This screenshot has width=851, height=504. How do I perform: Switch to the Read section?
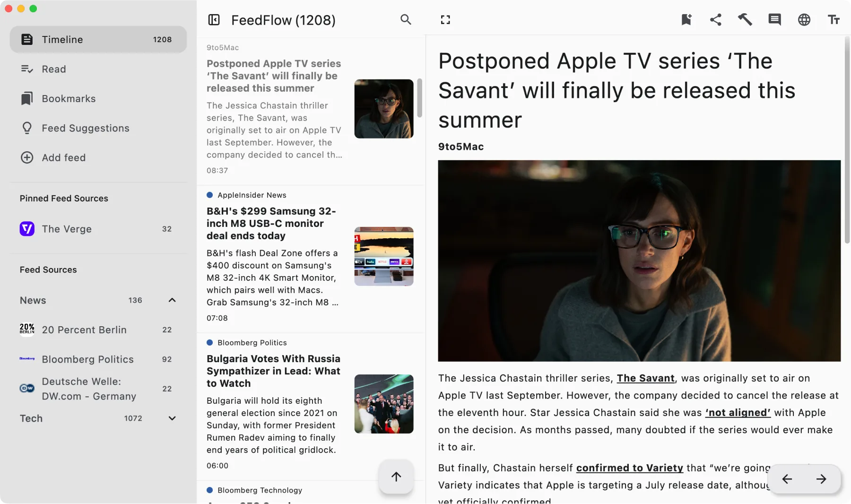(54, 69)
